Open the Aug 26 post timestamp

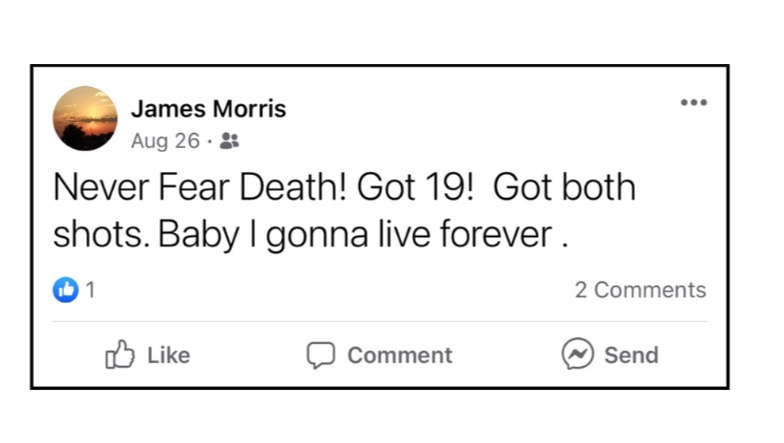click(165, 141)
